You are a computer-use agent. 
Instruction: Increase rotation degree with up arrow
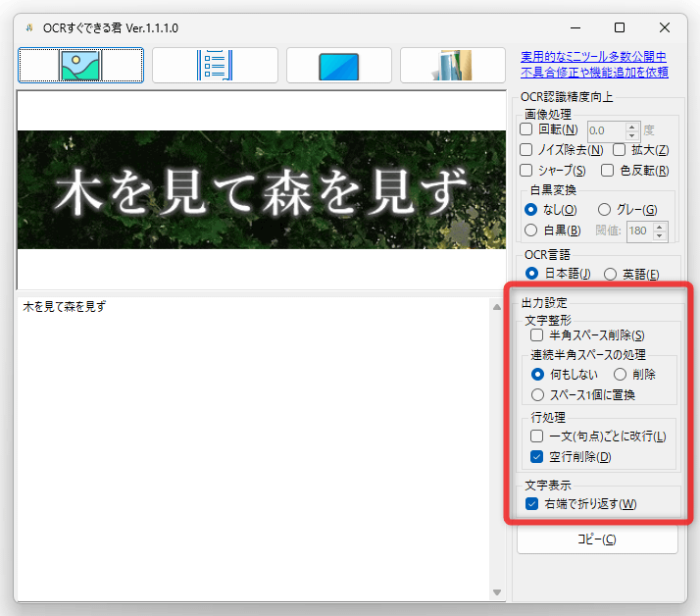631,127
